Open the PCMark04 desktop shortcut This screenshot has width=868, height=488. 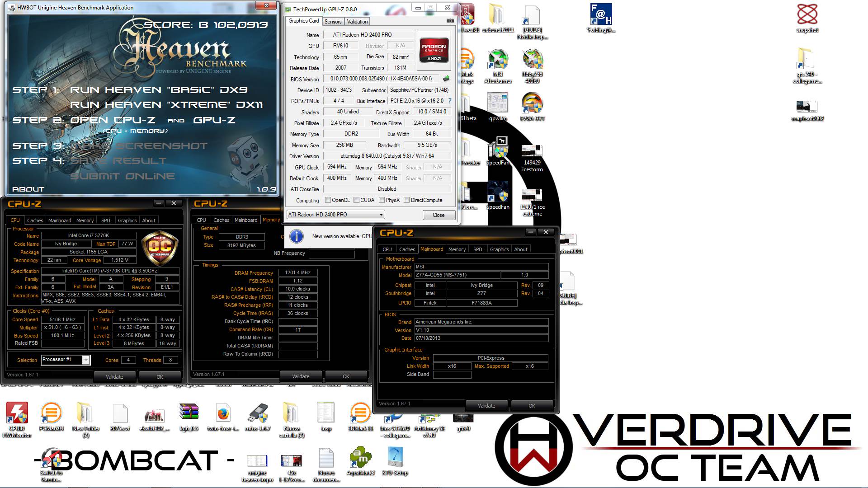(51, 417)
